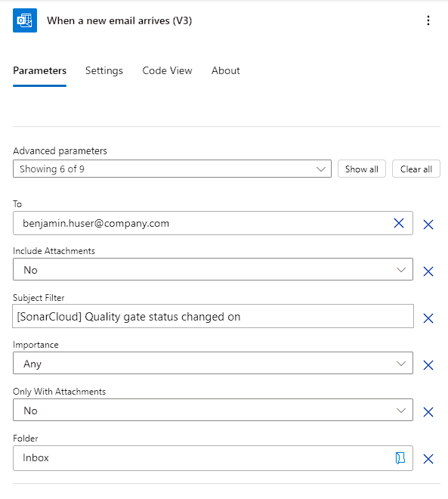
Task: Open the Importance dropdown
Action: (213, 363)
